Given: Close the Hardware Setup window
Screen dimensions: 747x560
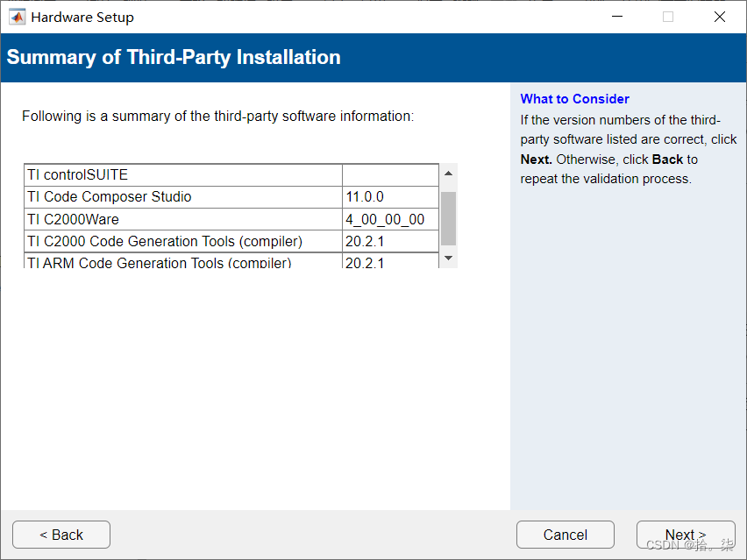Looking at the screenshot, I should pos(720,17).
